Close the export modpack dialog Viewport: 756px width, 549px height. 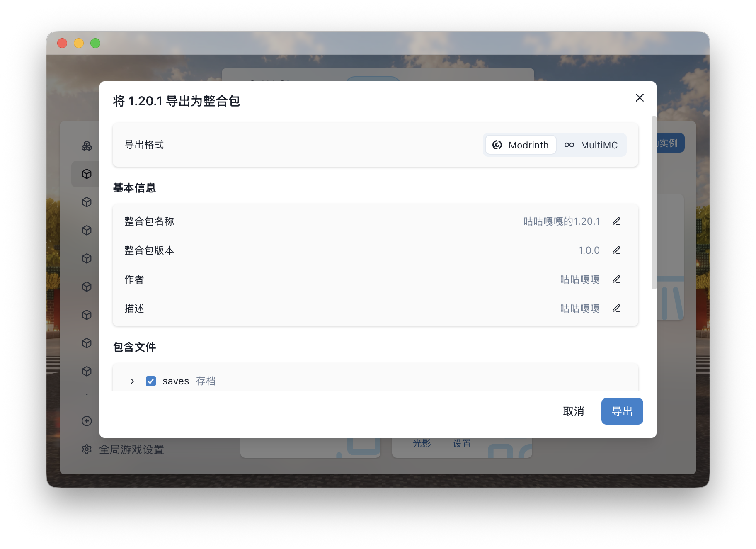coord(640,97)
